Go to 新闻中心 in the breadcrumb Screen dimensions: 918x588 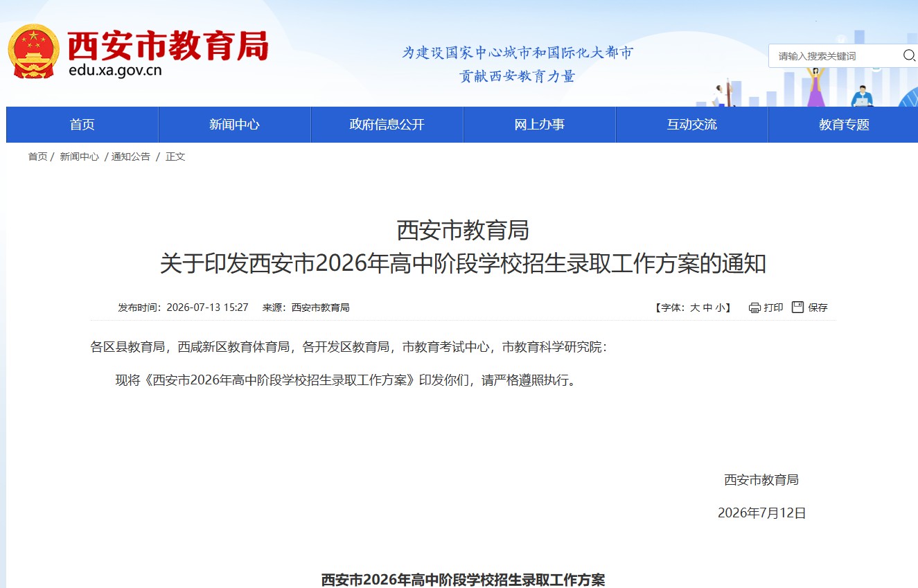(x=79, y=157)
